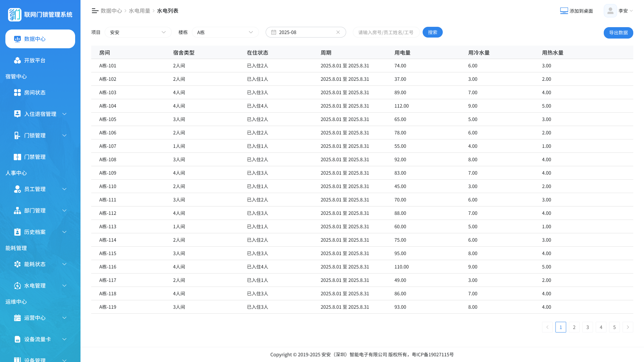Click the 设备流量卡 SIM card icon
The width and height of the screenshot is (644, 362).
click(x=17, y=339)
